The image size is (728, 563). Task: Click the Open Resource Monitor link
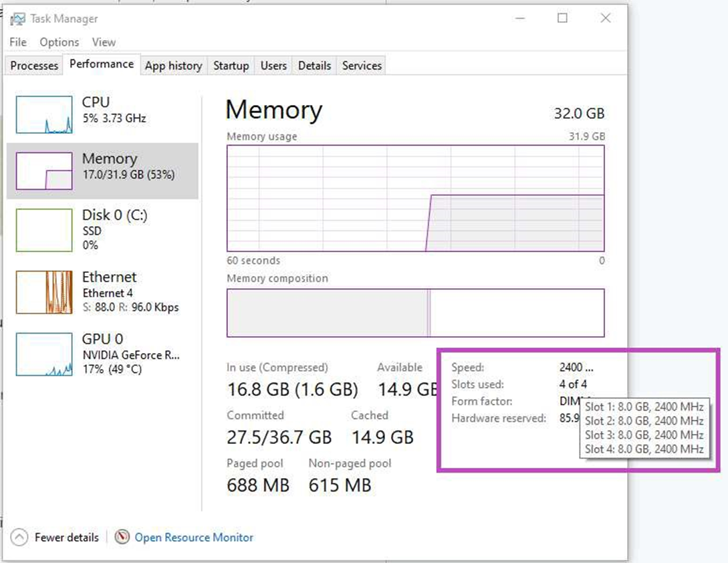point(194,537)
